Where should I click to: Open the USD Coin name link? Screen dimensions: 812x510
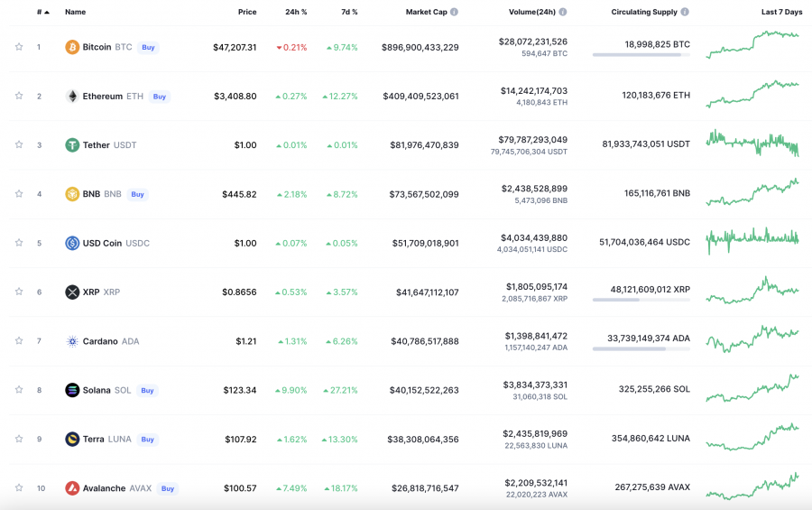click(102, 243)
